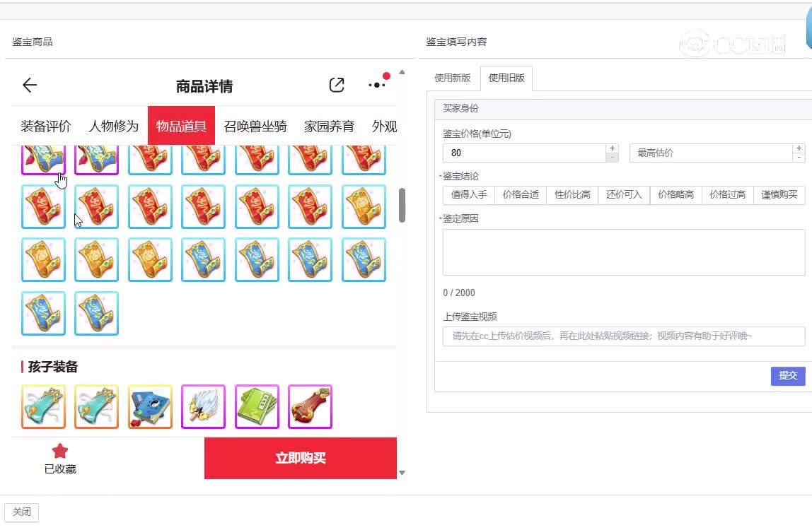Open the blue yin-yang book in 孩子装备

click(150, 407)
